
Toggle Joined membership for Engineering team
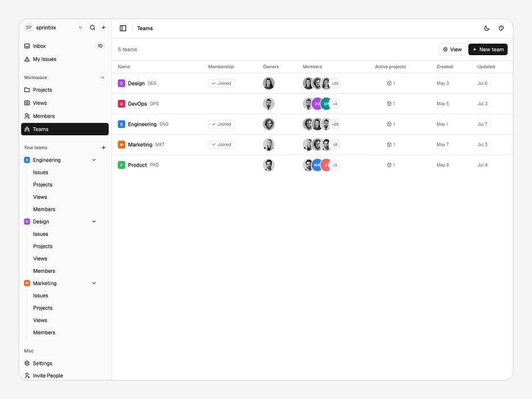(x=221, y=124)
